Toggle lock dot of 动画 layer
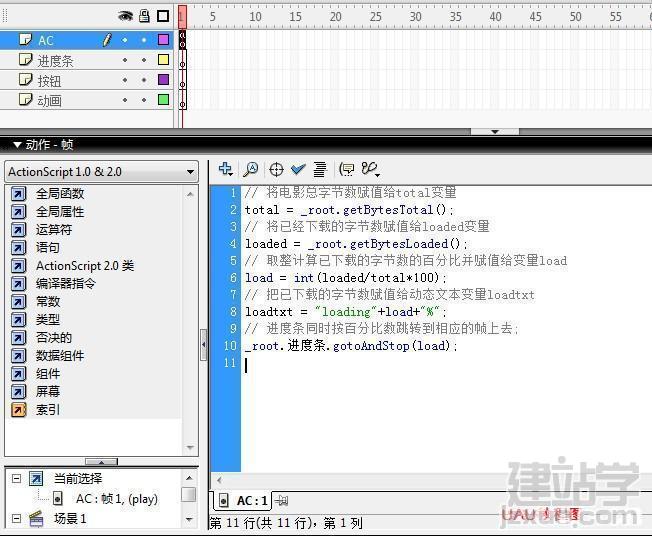 (x=144, y=100)
